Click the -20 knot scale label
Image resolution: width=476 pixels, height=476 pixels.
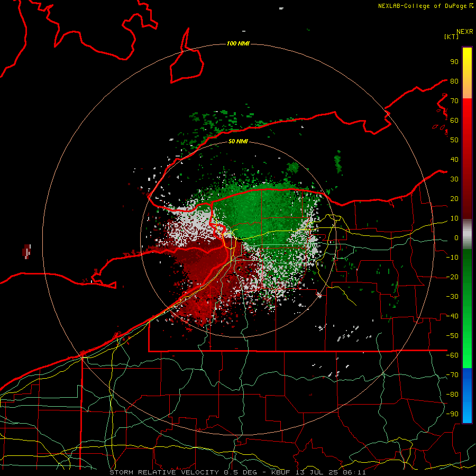click(x=452, y=277)
